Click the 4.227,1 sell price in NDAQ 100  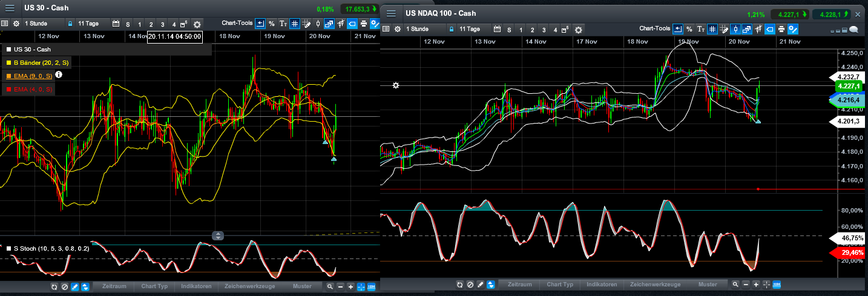[789, 14]
